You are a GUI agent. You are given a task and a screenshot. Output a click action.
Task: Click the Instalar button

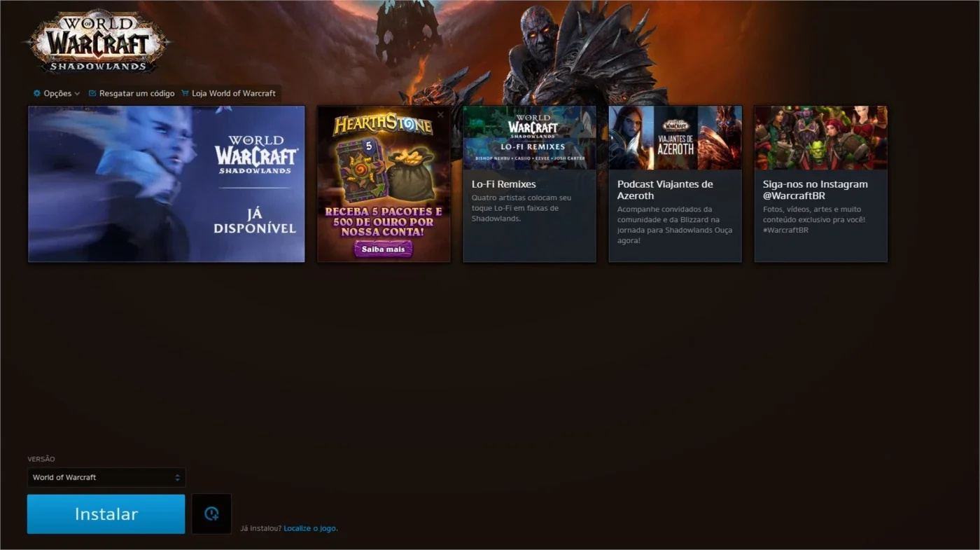(x=106, y=514)
